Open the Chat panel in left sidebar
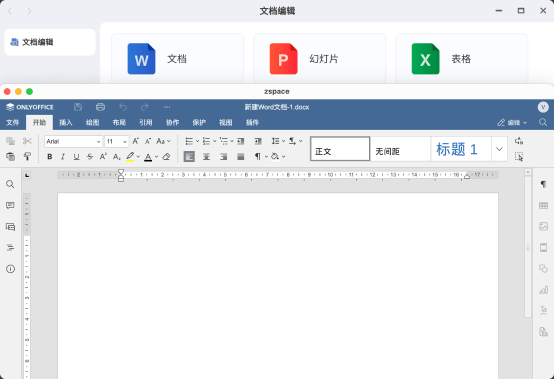 [x=10, y=227]
